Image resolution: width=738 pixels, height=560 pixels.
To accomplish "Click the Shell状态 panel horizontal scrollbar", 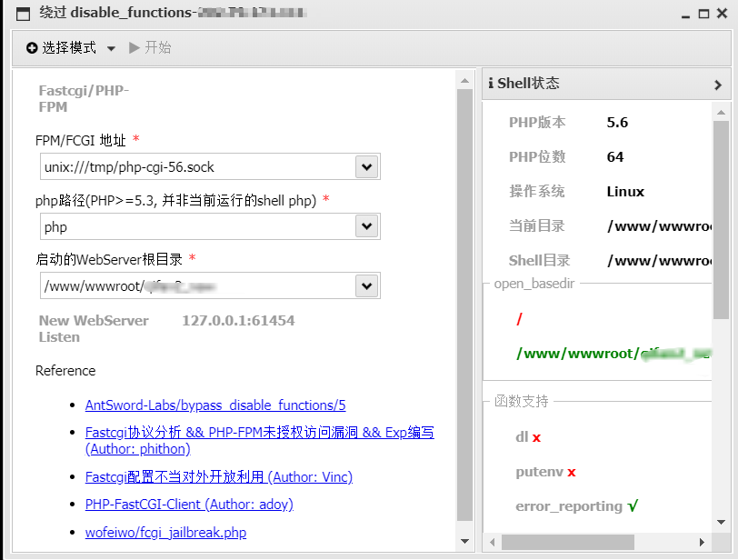I will 591,542.
